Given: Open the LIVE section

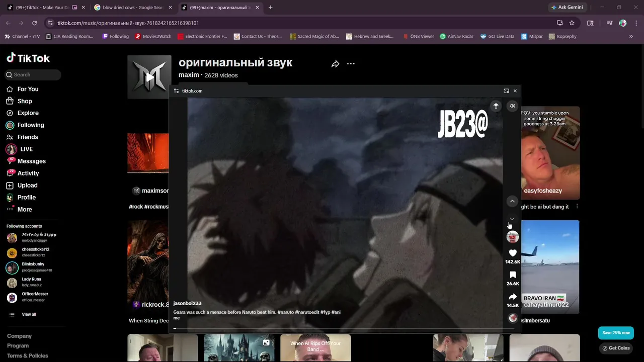Looking at the screenshot, I should click(x=20, y=149).
